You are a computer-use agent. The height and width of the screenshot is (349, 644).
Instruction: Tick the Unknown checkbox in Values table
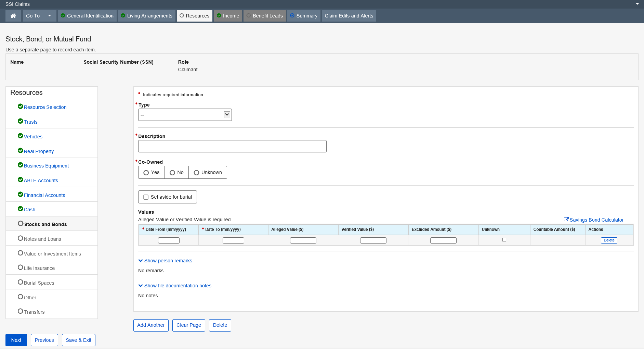(x=504, y=240)
